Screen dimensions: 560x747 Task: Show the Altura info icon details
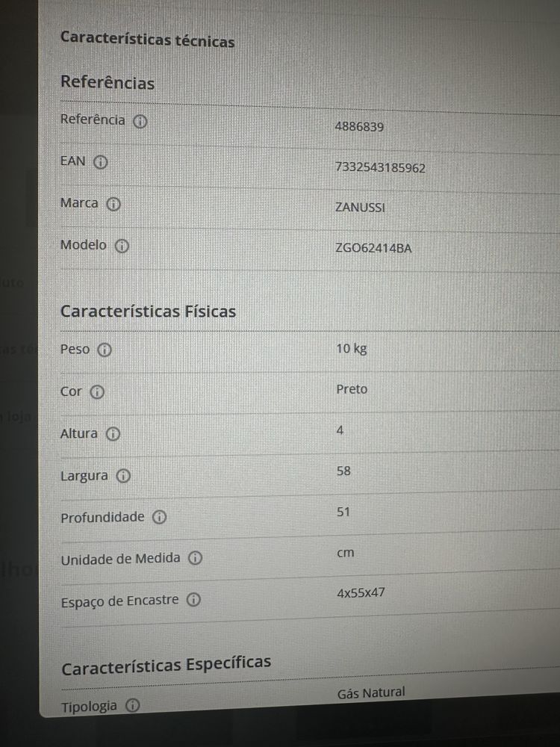(113, 434)
